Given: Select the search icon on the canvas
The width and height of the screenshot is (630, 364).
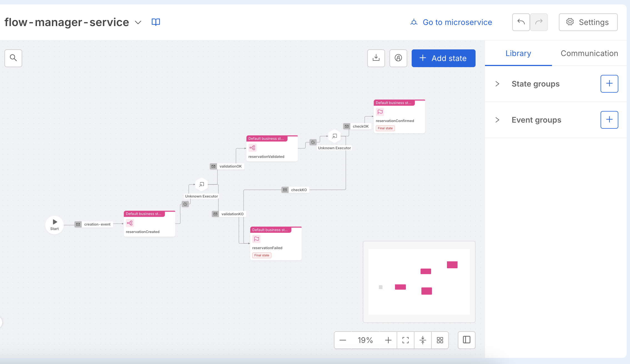Looking at the screenshot, I should point(13,58).
